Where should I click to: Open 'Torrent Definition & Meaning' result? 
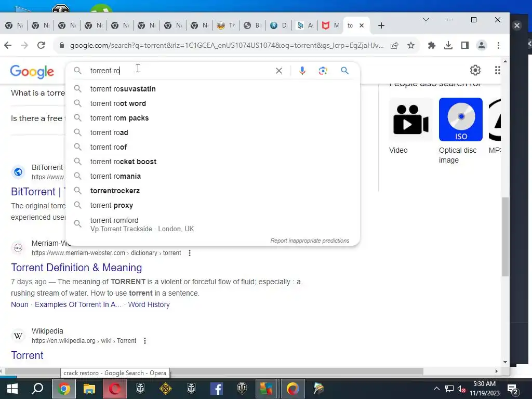click(76, 268)
